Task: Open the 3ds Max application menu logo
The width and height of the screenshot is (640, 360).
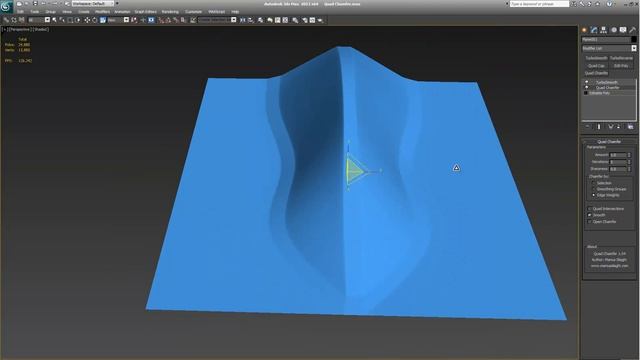Action: pos(6,7)
